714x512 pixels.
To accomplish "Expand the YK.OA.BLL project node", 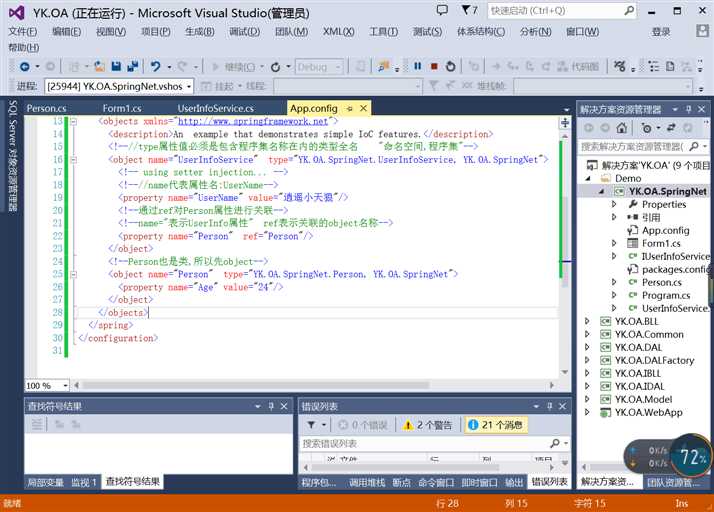I will click(x=587, y=321).
